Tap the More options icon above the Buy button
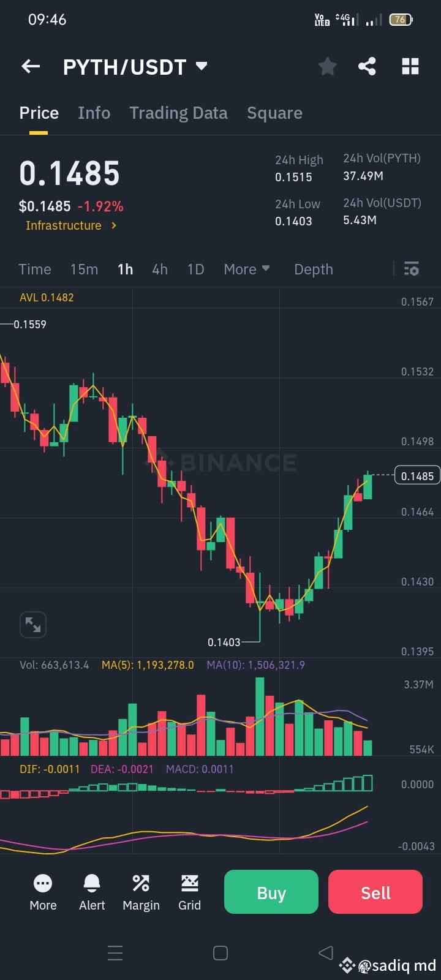The height and width of the screenshot is (980, 441). pyautogui.click(x=42, y=883)
